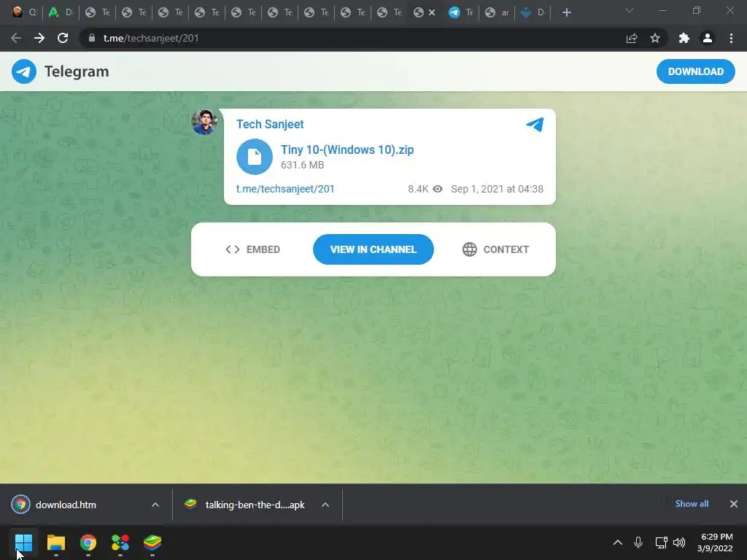The height and width of the screenshot is (560, 747).
Task: Open Chrome profile avatar icon
Action: 708,38
